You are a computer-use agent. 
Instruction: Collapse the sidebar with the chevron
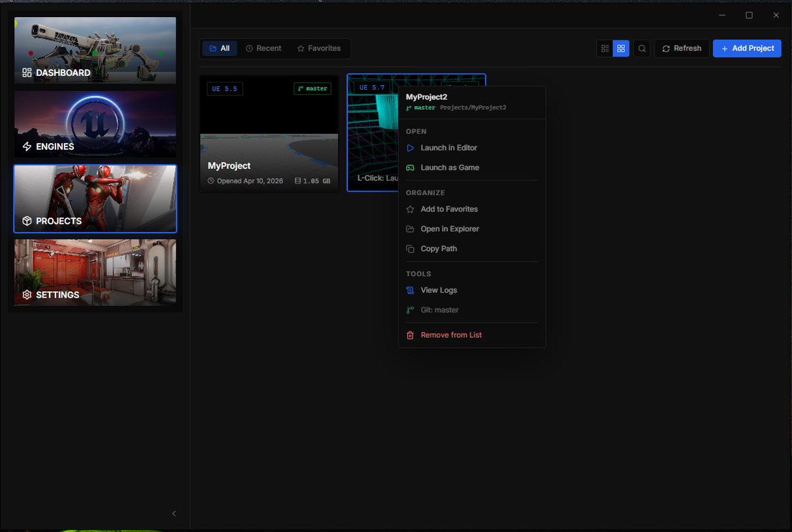click(x=174, y=514)
